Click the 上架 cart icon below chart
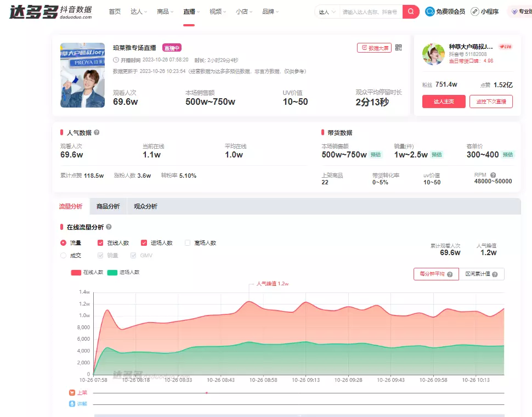This screenshot has height=417, width=532. tap(72, 393)
